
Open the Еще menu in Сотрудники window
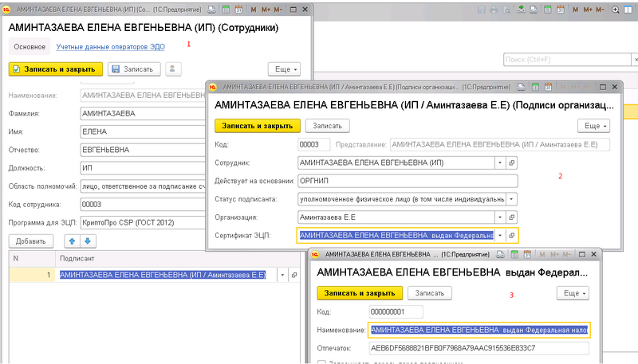point(283,69)
